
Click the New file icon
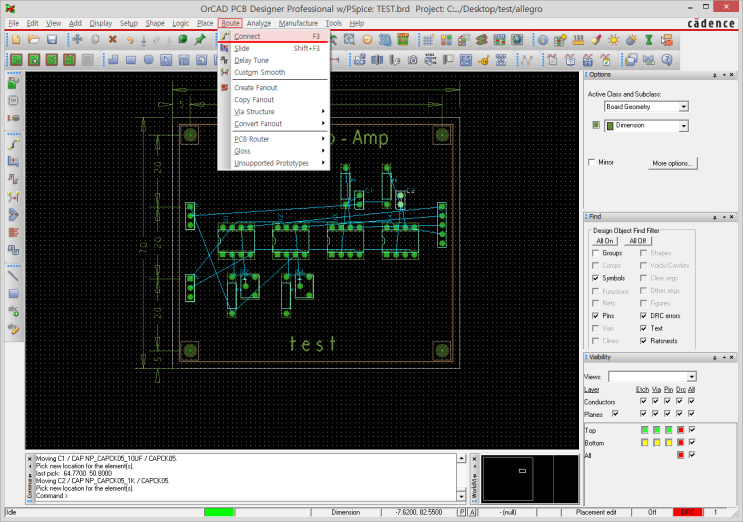pos(15,39)
